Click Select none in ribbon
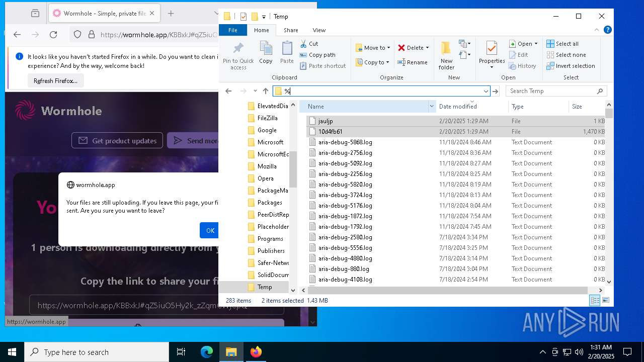This screenshot has width=644, height=362. coord(566,55)
